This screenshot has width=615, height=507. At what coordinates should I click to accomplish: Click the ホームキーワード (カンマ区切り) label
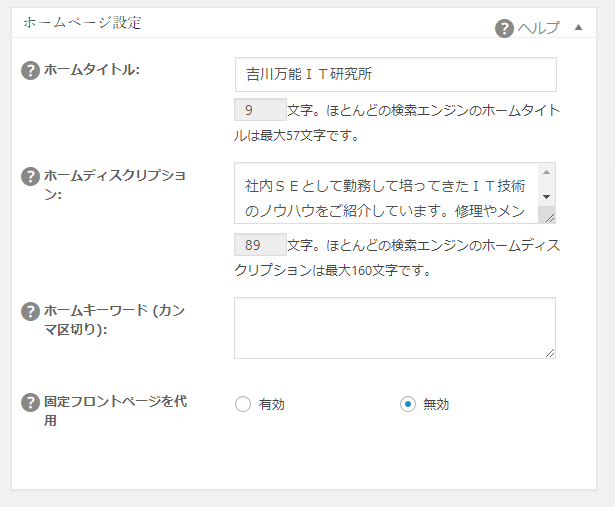pos(113,320)
